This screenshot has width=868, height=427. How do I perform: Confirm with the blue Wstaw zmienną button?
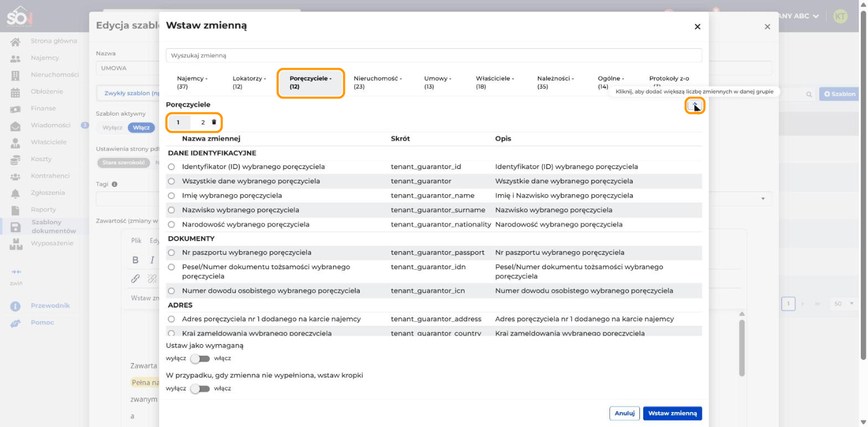[673, 413]
